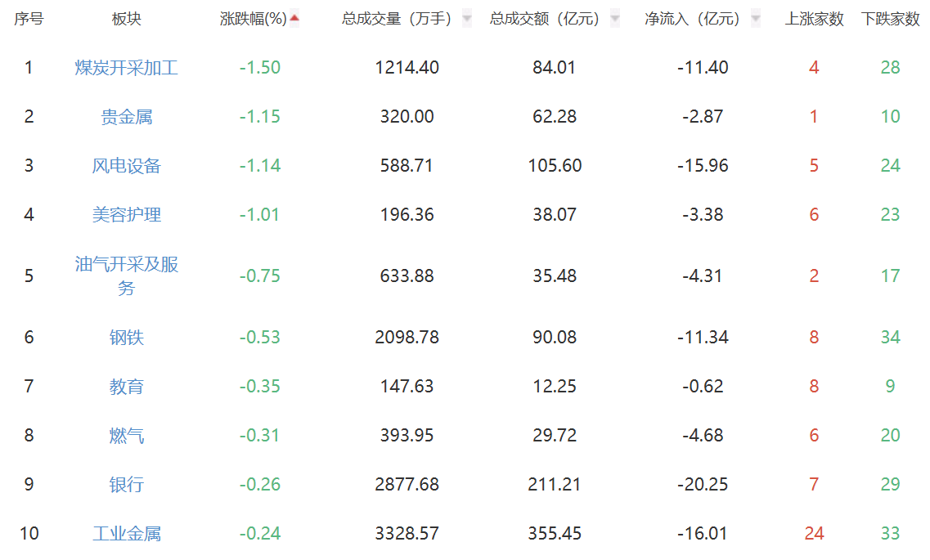
Task: Open the 燃气 sector link
Action: (x=126, y=435)
